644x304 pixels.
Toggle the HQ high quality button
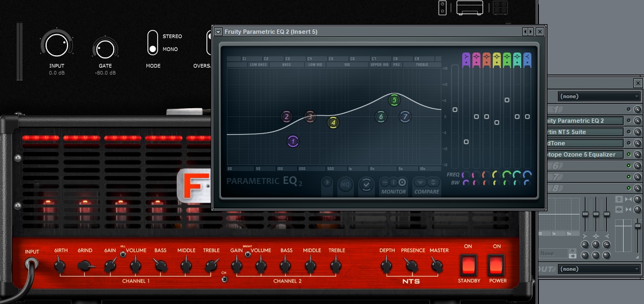click(x=345, y=185)
